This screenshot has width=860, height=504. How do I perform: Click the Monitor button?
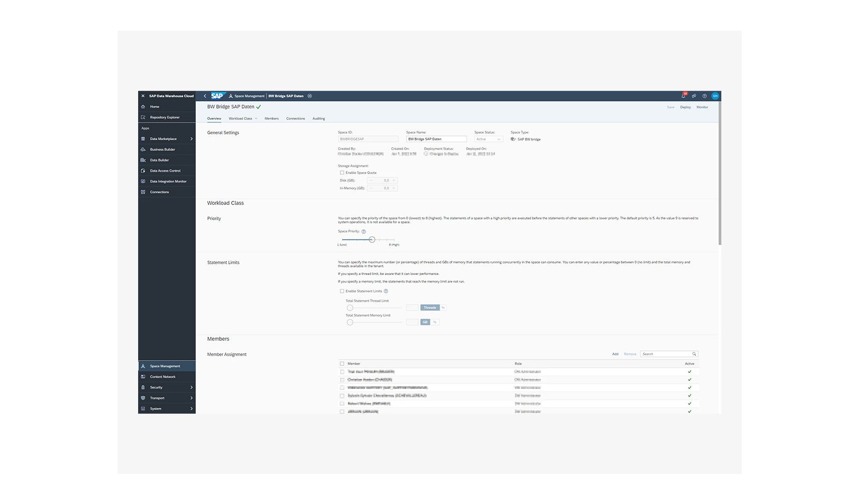pyautogui.click(x=703, y=107)
